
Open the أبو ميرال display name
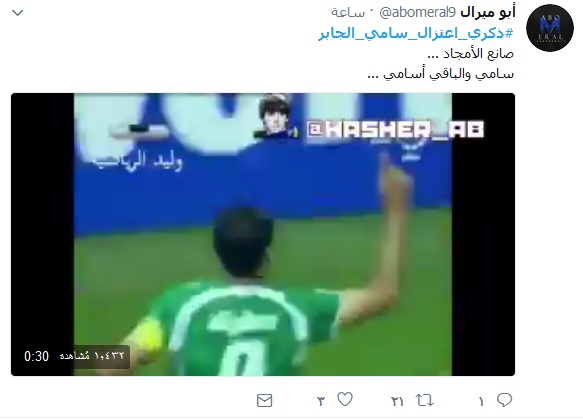coord(487,13)
